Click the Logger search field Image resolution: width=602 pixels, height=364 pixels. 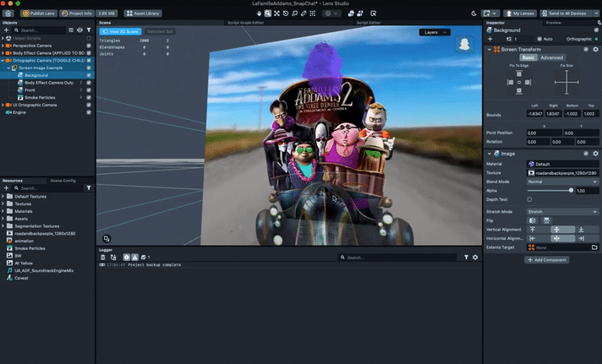pos(397,258)
